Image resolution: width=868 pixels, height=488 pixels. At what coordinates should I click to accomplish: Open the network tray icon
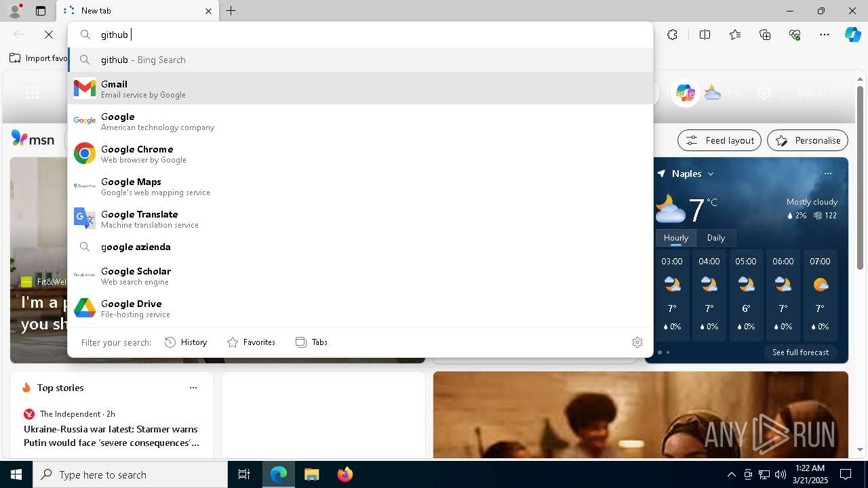[x=764, y=474]
